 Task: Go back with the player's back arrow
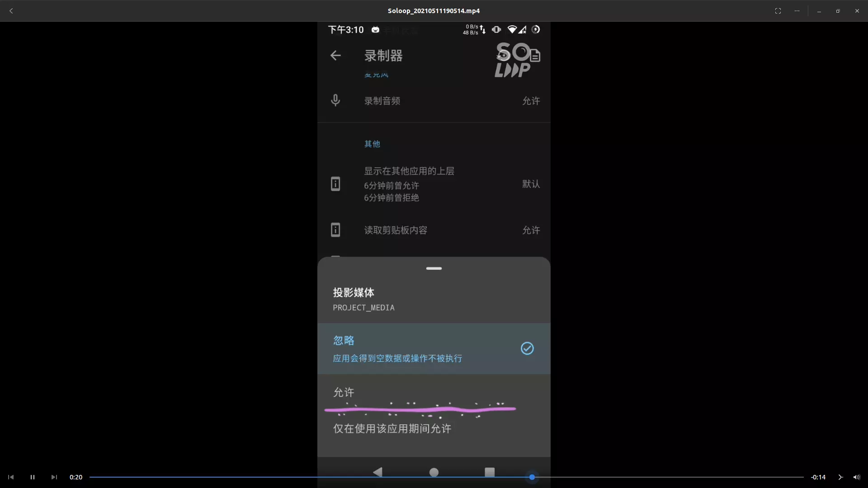(x=11, y=11)
